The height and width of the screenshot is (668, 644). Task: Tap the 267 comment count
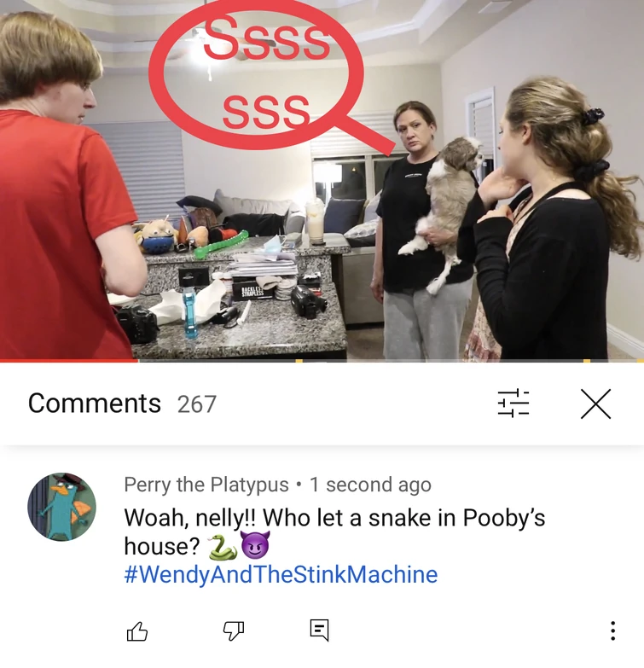coord(197,404)
